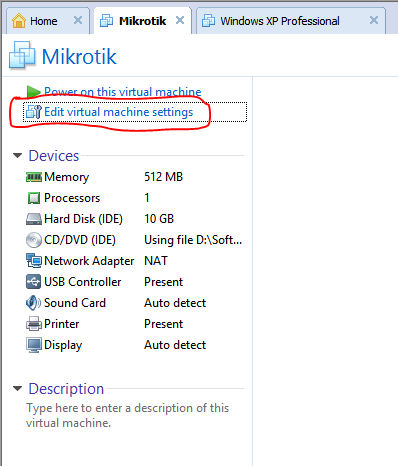This screenshot has height=466, width=398.
Task: Select the CD/DVD (IDE) disc icon
Action: click(34, 240)
